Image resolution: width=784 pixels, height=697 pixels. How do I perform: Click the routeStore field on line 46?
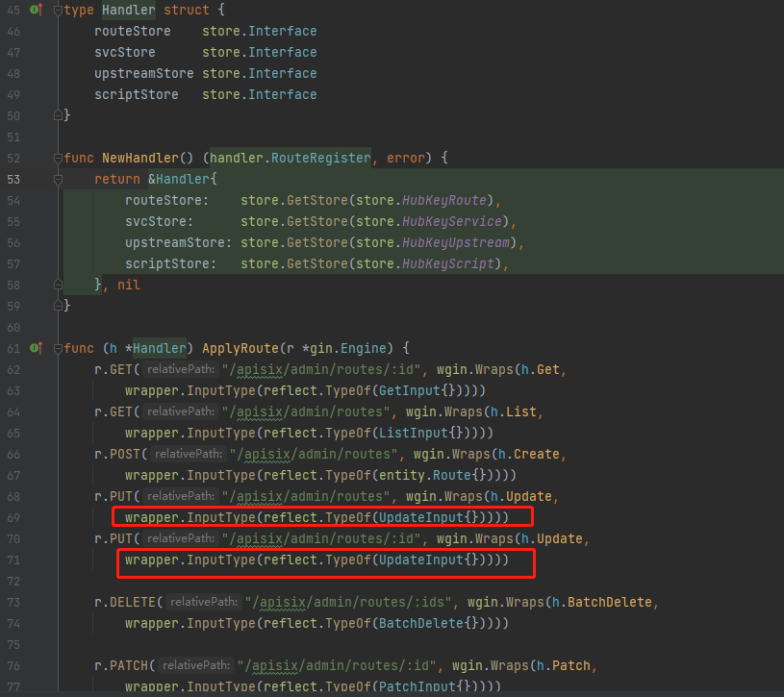133,31
